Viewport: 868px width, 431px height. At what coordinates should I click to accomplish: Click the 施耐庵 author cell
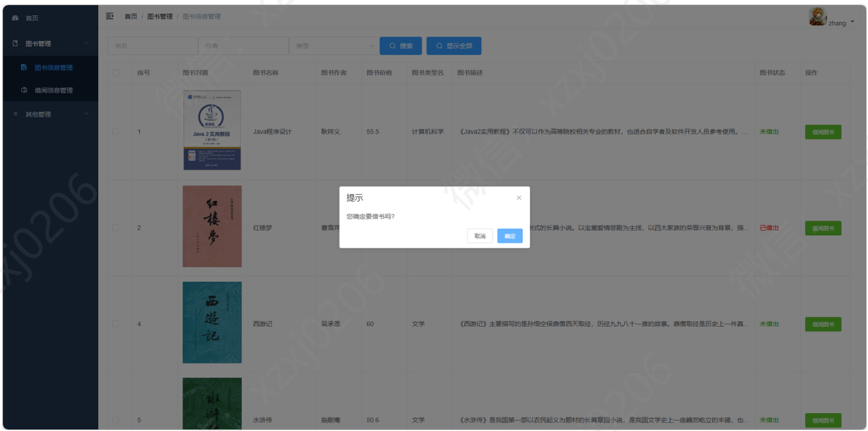330,420
